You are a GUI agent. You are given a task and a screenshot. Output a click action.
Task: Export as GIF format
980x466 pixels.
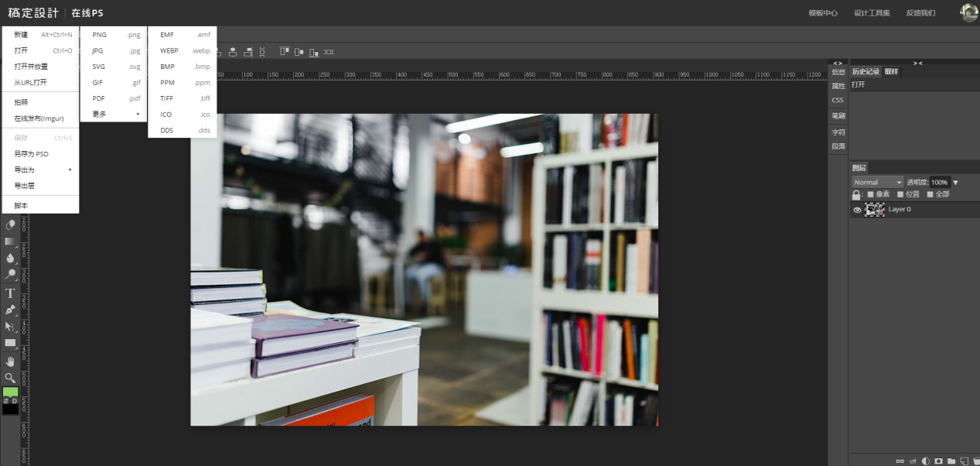pyautogui.click(x=114, y=82)
